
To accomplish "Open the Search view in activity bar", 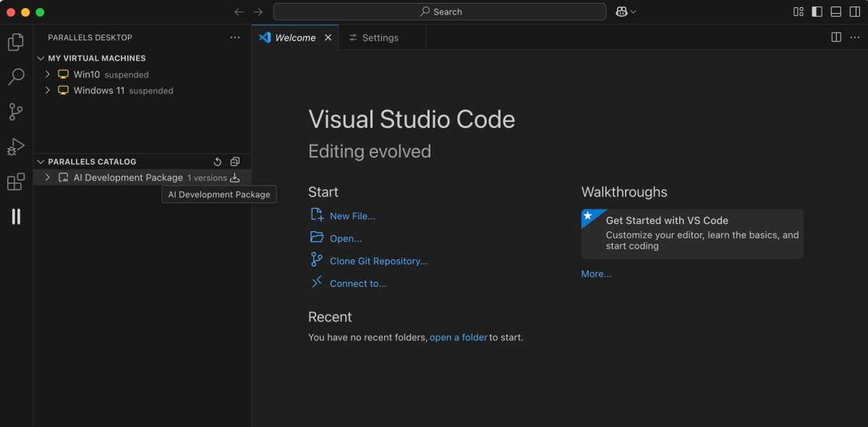I will click(16, 77).
